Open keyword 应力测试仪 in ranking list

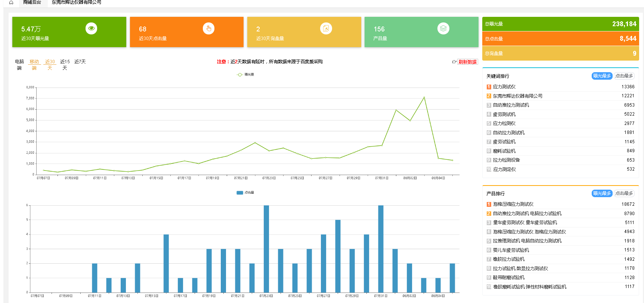pos(504,87)
